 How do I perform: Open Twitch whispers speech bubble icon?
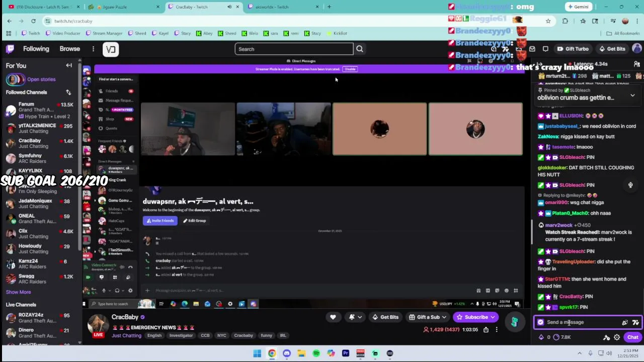pyautogui.click(x=545, y=49)
